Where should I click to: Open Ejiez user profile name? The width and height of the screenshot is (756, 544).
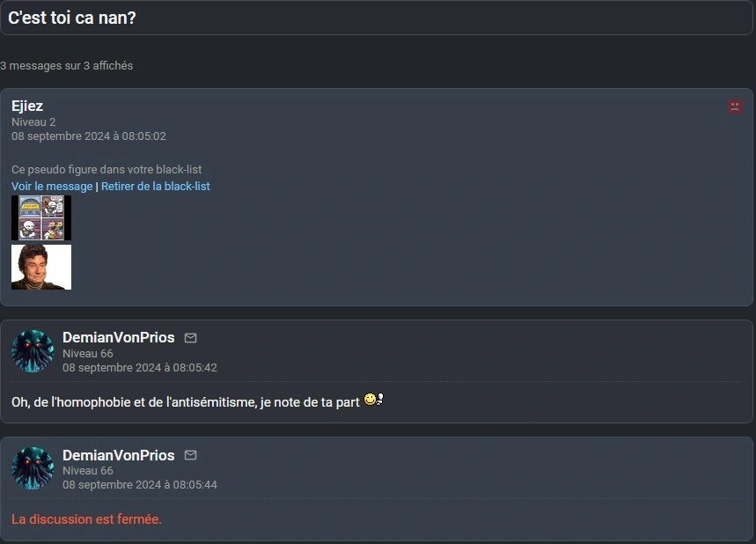(x=27, y=107)
